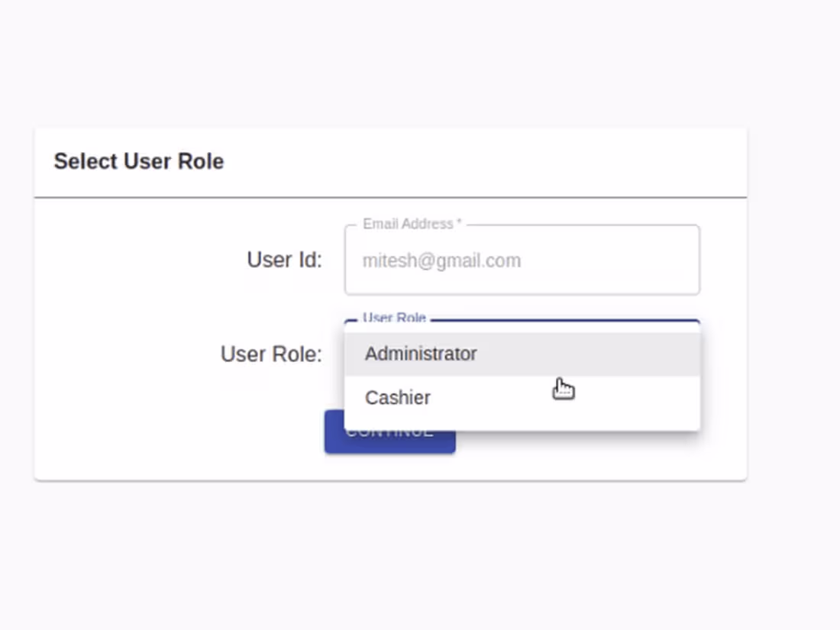Screen dimensions: 840x630
Task: Click the divider under Select User Role
Action: pos(390,195)
